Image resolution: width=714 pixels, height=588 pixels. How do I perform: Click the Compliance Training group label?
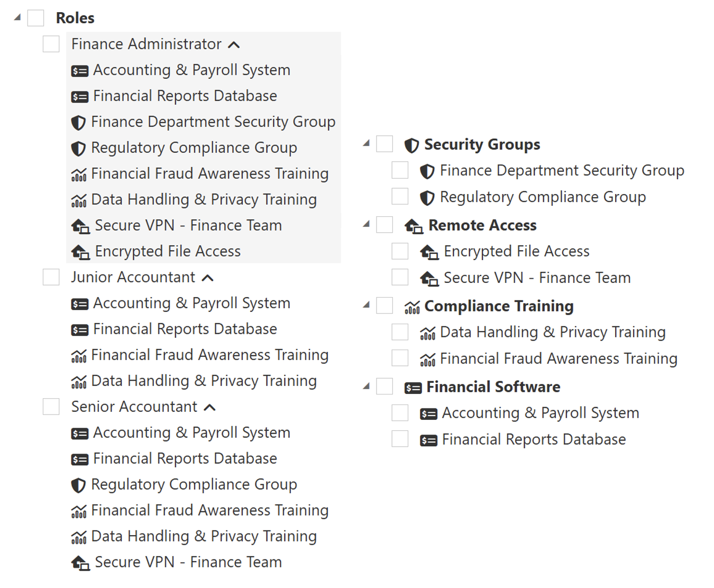point(499,306)
